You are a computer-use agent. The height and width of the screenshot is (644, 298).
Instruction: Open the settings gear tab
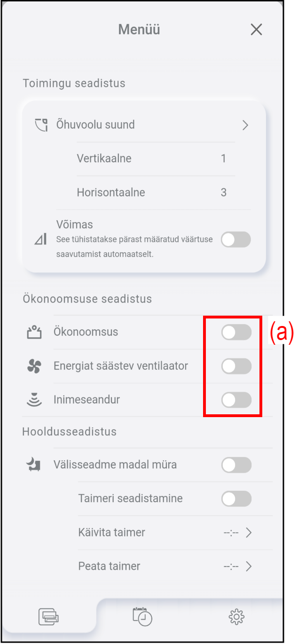tap(236, 616)
